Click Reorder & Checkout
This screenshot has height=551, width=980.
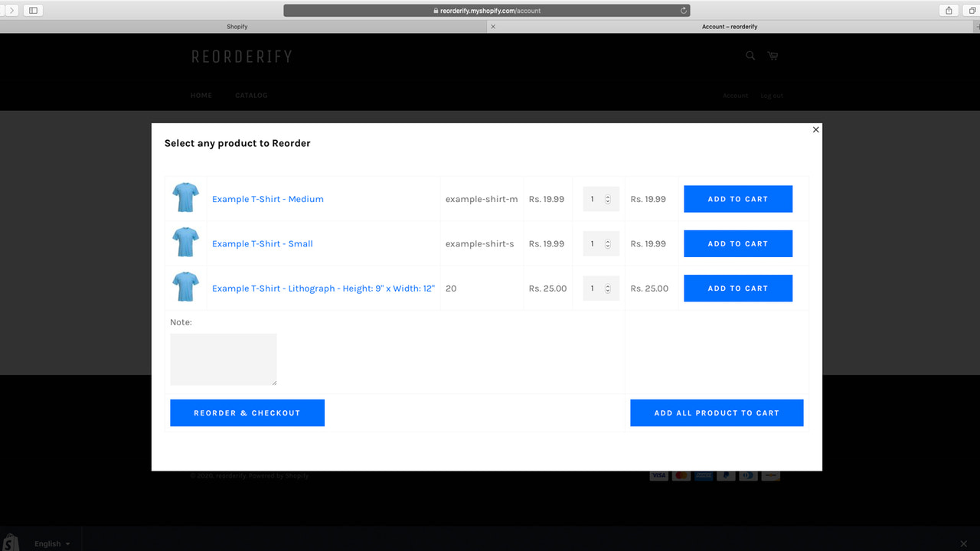point(247,412)
